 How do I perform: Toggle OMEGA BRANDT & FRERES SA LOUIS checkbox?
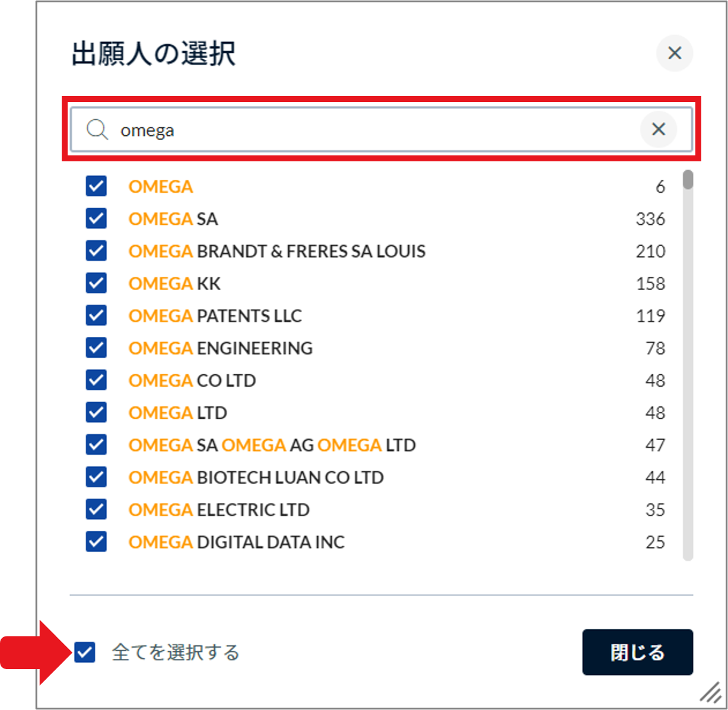coord(96,251)
